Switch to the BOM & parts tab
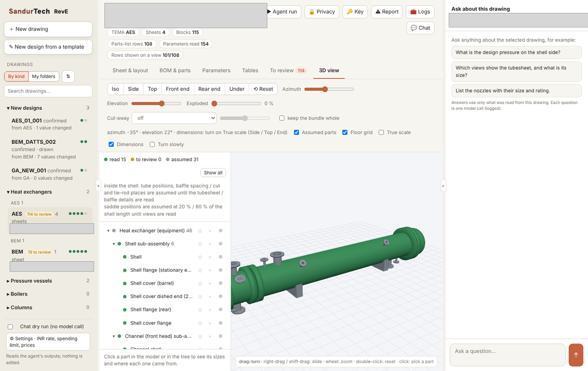588x371 pixels. [175, 70]
